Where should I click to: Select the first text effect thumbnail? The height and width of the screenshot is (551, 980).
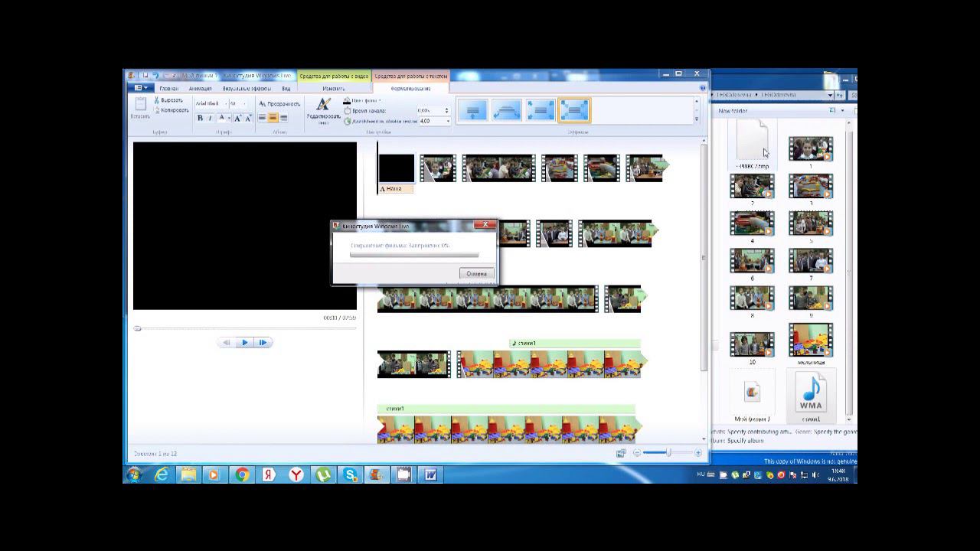click(472, 110)
